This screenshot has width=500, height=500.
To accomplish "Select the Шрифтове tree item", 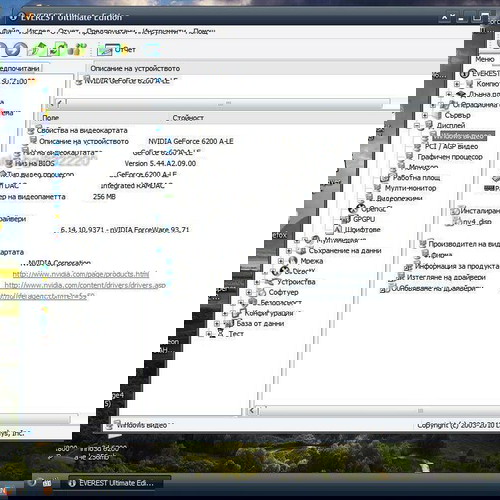I will [x=362, y=230].
